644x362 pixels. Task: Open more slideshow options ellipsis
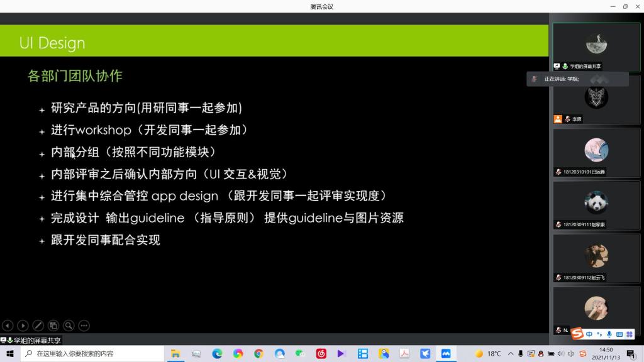point(84,326)
